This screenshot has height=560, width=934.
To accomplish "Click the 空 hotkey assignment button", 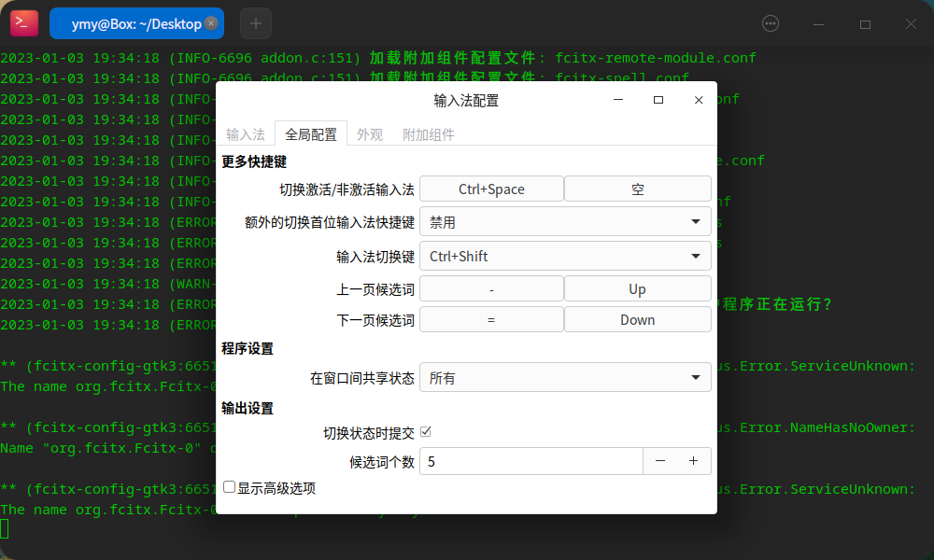I will pyautogui.click(x=638, y=188).
